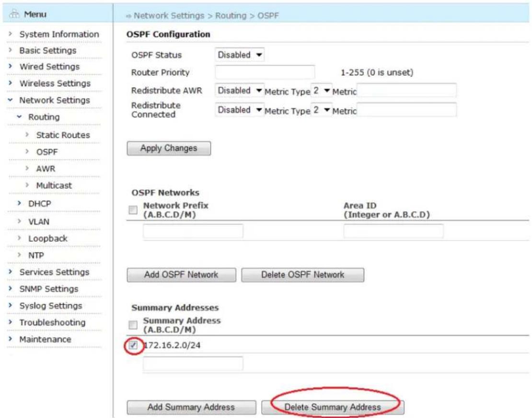
Task: Open the VLAN menu entry
Action: pyautogui.click(x=39, y=222)
